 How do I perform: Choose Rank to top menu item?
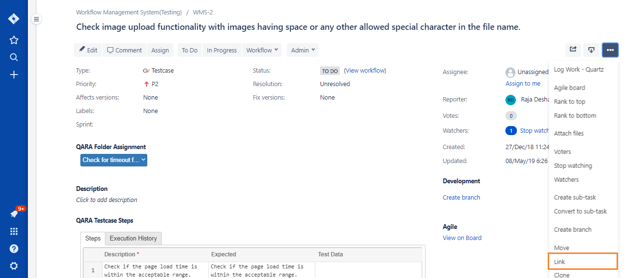tap(583, 102)
